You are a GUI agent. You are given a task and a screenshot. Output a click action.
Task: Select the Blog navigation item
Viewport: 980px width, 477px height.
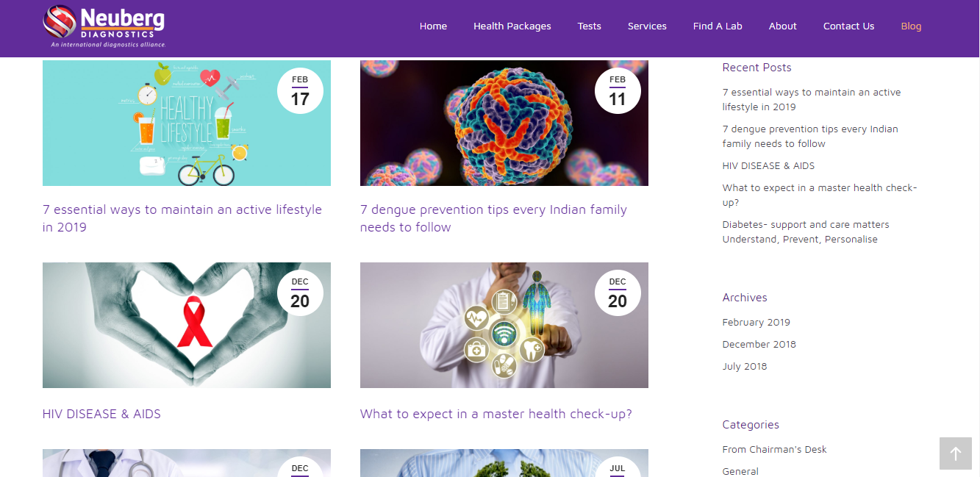[x=911, y=26]
